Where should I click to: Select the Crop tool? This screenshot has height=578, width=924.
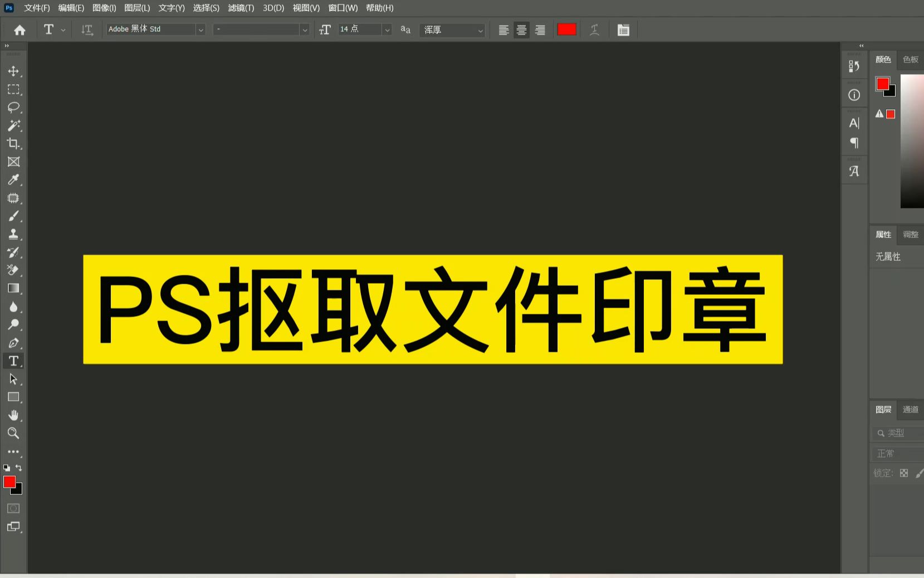pos(13,143)
